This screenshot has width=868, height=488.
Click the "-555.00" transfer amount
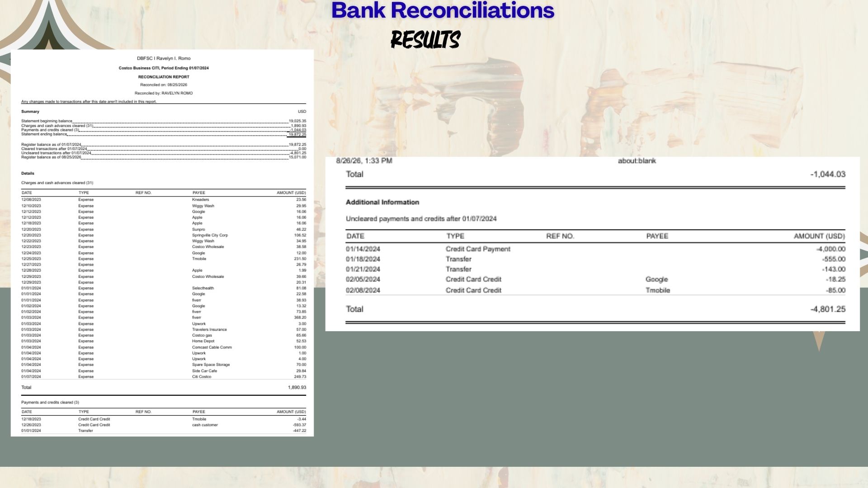[x=834, y=259]
